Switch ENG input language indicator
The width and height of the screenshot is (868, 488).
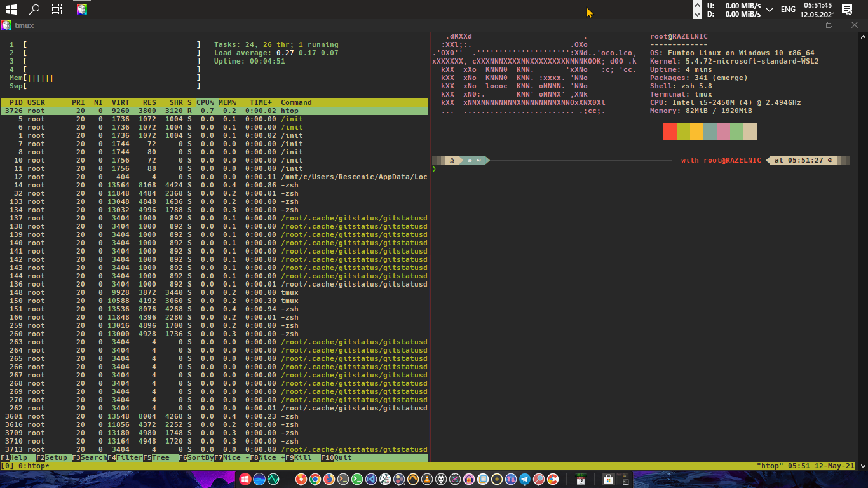[788, 10]
